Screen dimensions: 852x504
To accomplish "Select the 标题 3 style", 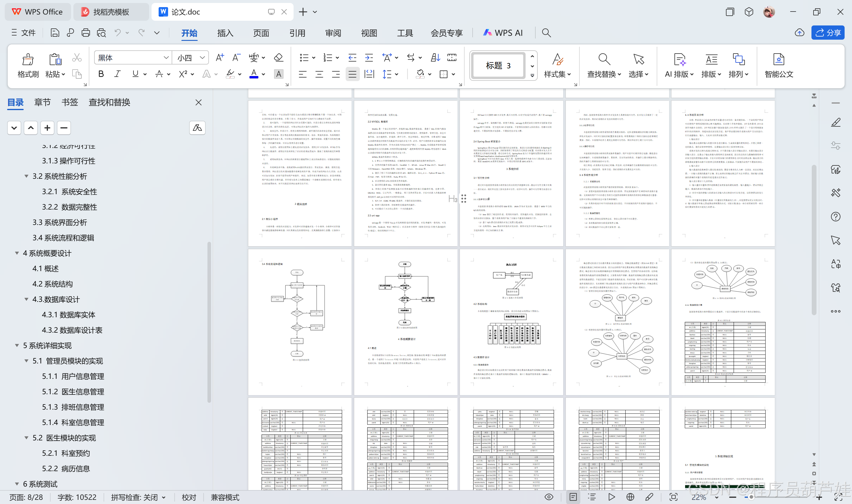I will pyautogui.click(x=498, y=65).
